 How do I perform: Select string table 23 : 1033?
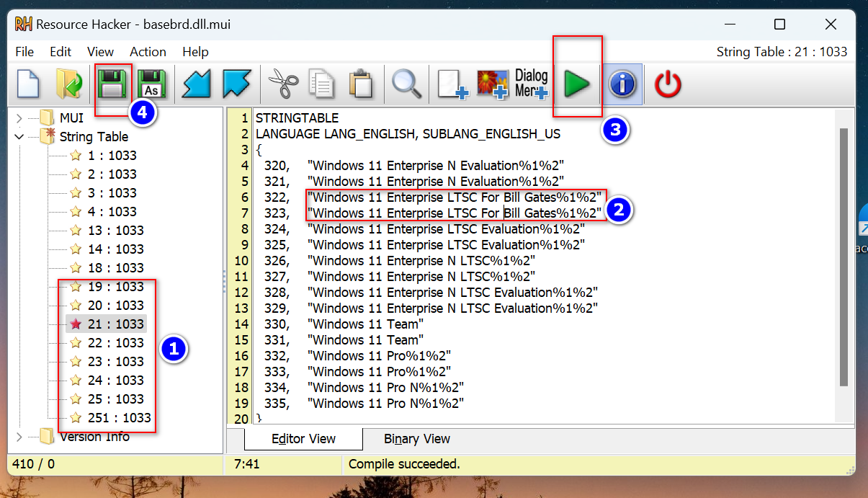[115, 362]
